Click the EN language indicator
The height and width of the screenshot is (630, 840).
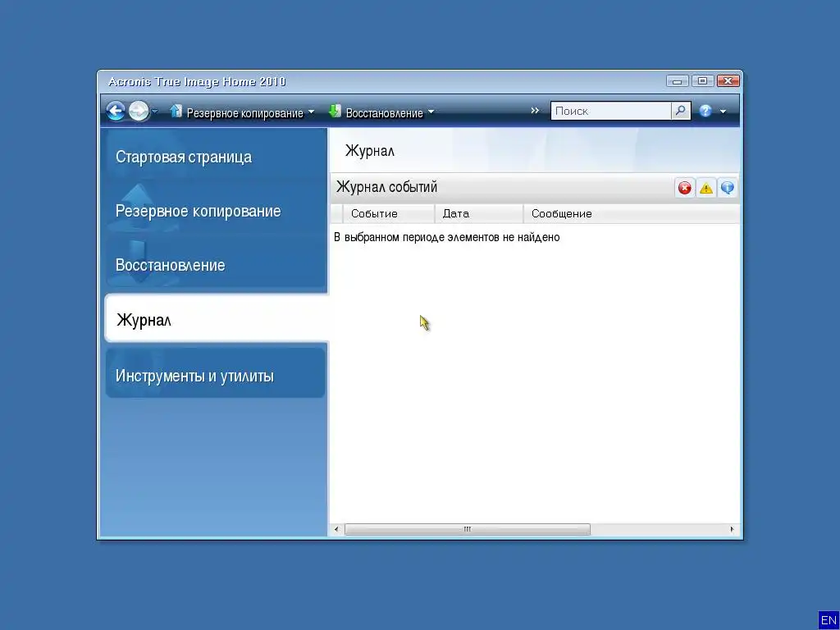(x=829, y=620)
